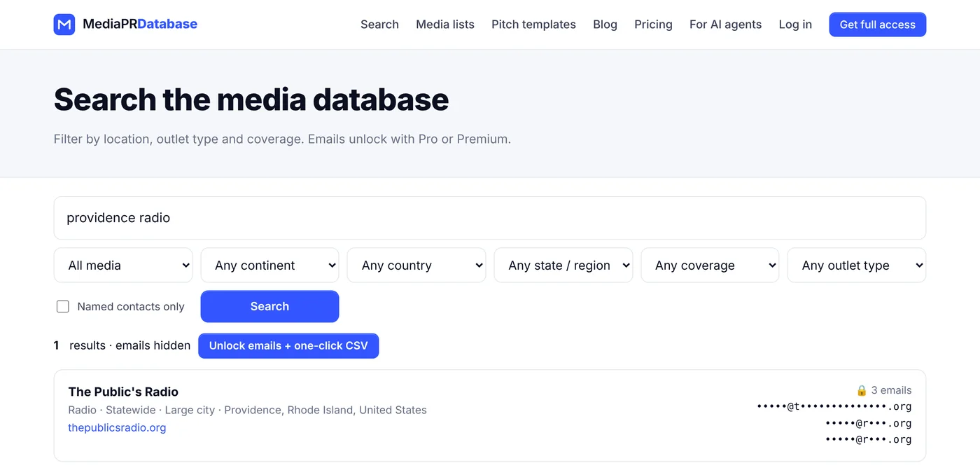
Task: Open the Any country dropdown
Action: click(x=416, y=266)
